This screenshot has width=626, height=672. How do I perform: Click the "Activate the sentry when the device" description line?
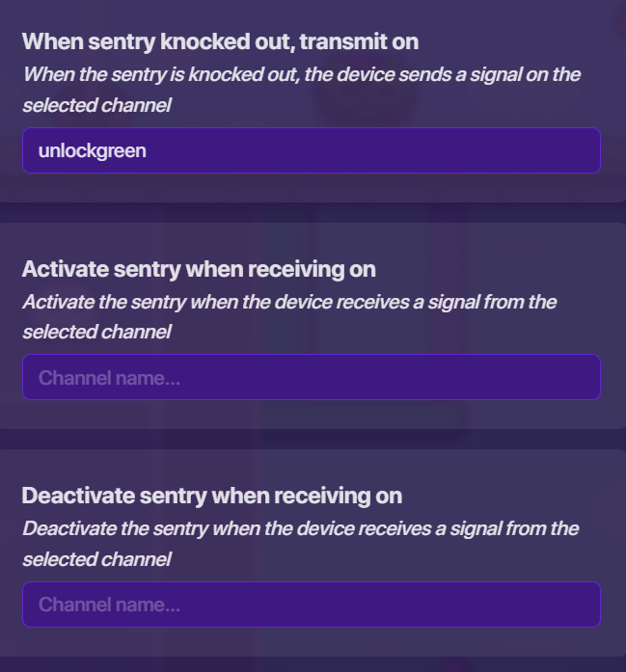coord(289,302)
